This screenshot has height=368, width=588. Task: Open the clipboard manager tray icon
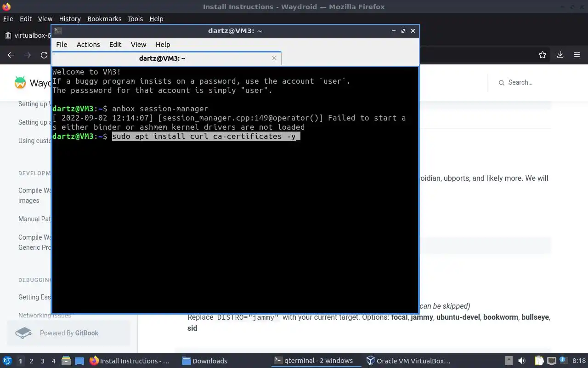(539, 361)
